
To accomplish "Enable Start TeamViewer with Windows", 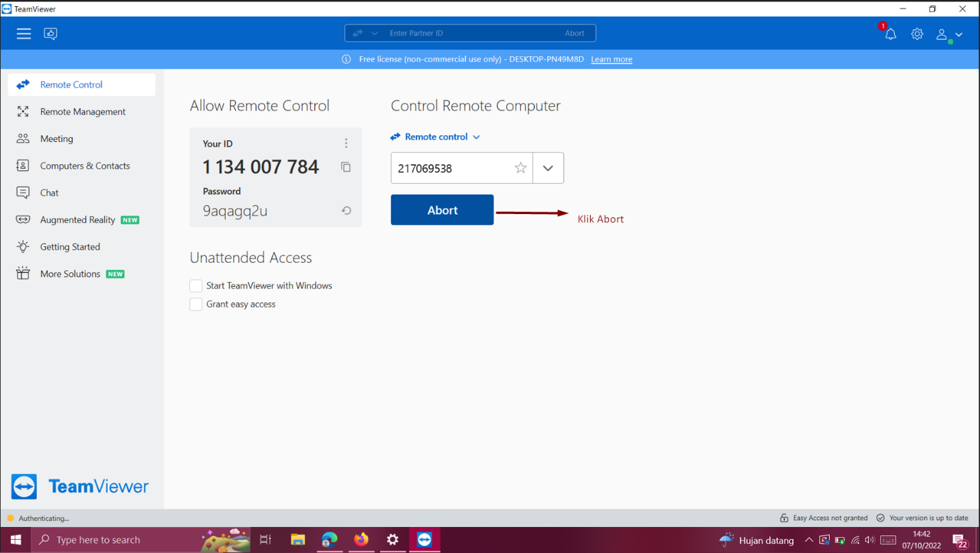I will point(196,285).
